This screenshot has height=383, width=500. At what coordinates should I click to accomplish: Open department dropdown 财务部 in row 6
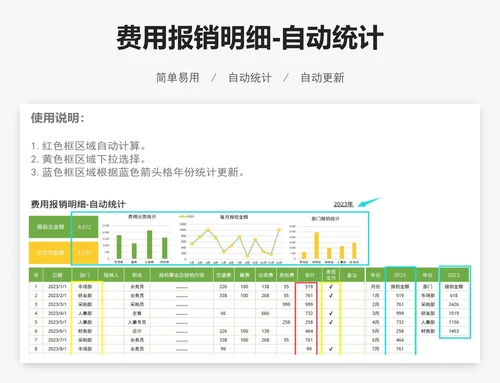tap(85, 331)
